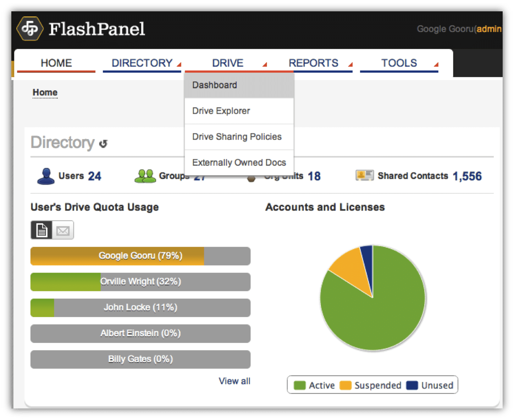Select Dashboard from the Drive menu
514x420 pixels.
click(x=239, y=85)
